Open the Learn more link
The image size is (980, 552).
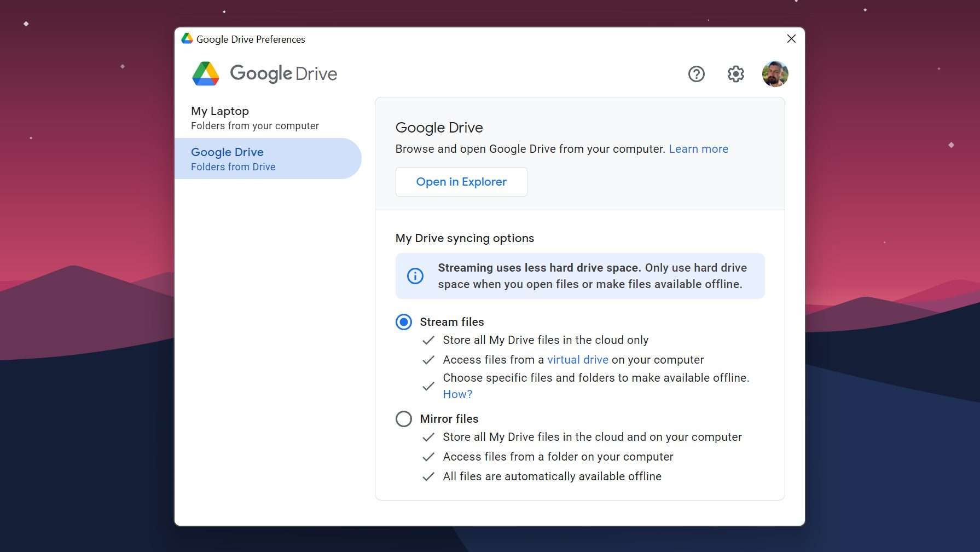click(x=698, y=149)
